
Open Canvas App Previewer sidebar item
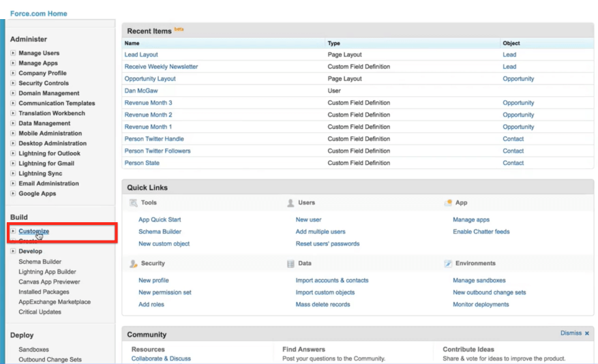click(x=49, y=282)
